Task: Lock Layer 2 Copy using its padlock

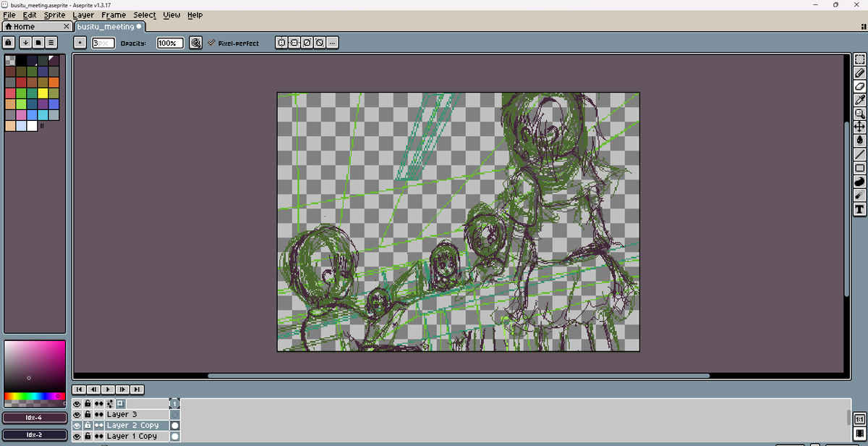Action: (88, 426)
